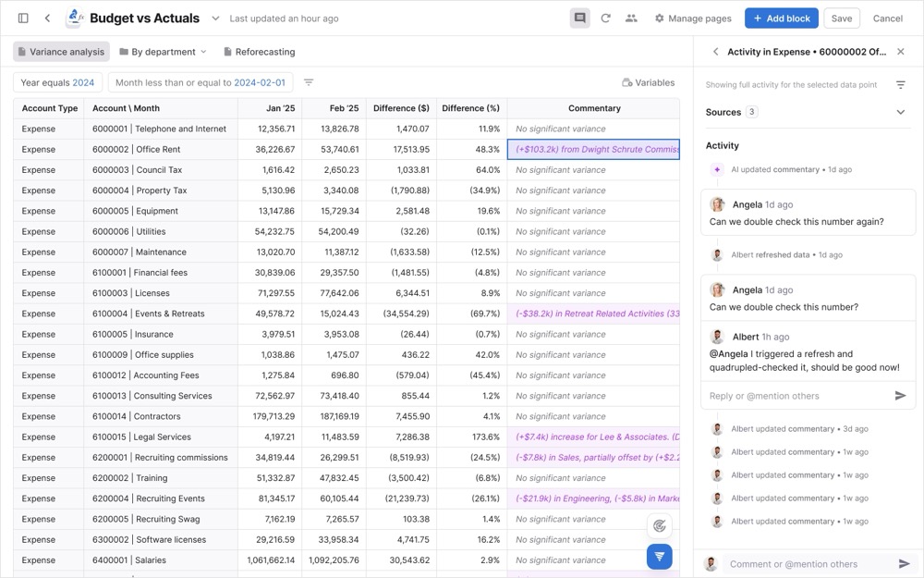
Task: Click the blue floating filter button
Action: (x=659, y=556)
